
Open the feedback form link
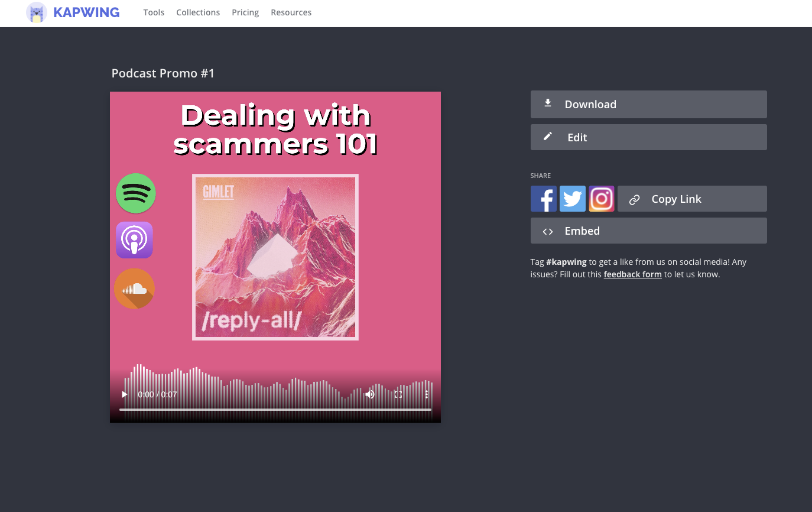click(632, 274)
